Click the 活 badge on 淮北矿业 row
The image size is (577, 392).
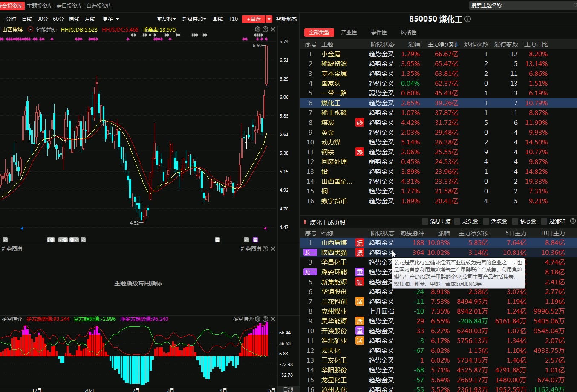point(359,341)
